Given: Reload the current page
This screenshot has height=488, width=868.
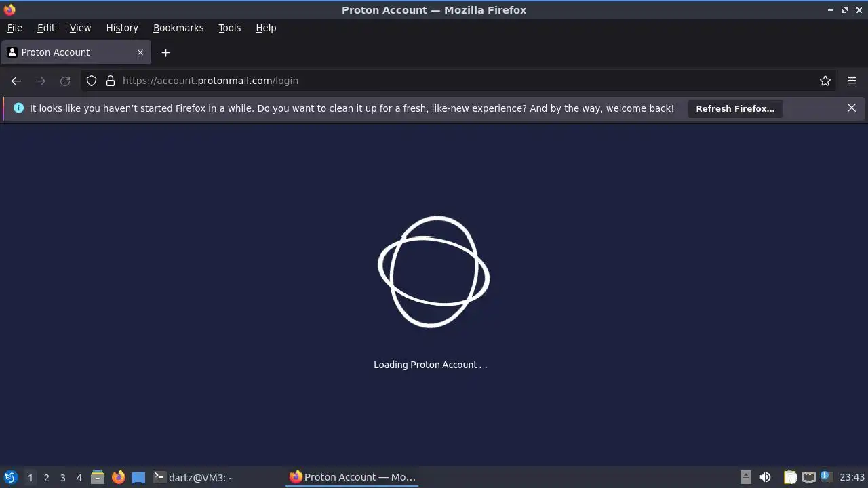Looking at the screenshot, I should point(65,81).
